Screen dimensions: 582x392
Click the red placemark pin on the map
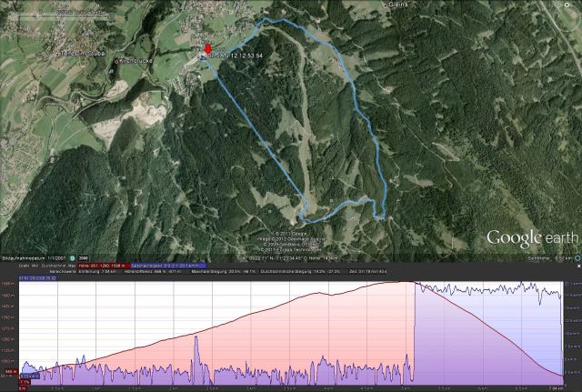pos(206,48)
